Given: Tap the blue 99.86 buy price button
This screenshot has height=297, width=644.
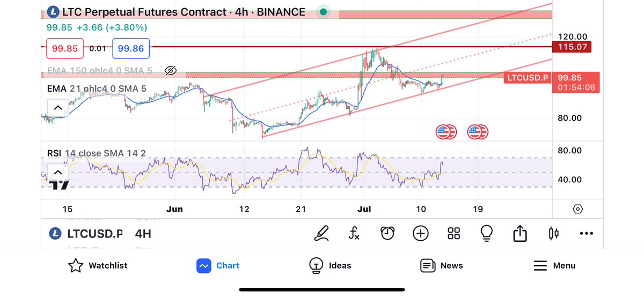Looking at the screenshot, I should [131, 49].
